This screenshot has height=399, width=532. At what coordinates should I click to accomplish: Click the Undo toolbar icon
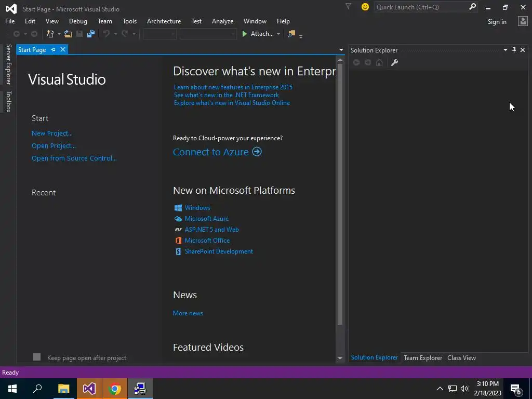click(107, 34)
